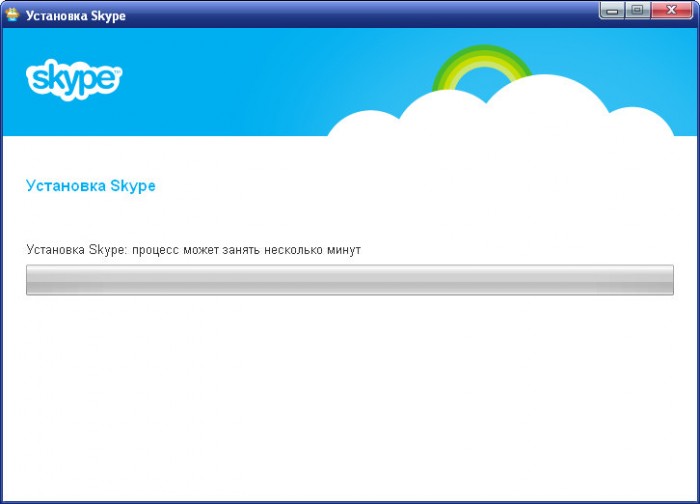Screen dimensions: 700x504
Task: Maximize the Установка Skype window
Action: coord(638,10)
